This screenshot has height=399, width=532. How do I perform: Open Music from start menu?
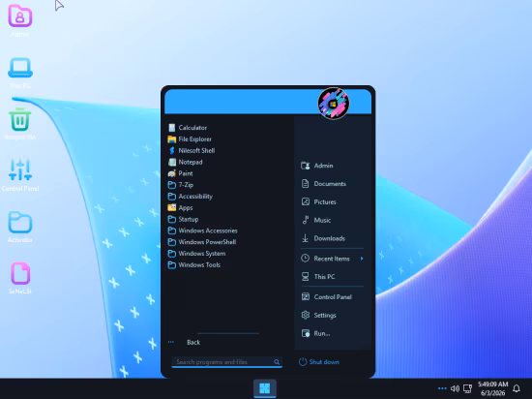point(316,220)
